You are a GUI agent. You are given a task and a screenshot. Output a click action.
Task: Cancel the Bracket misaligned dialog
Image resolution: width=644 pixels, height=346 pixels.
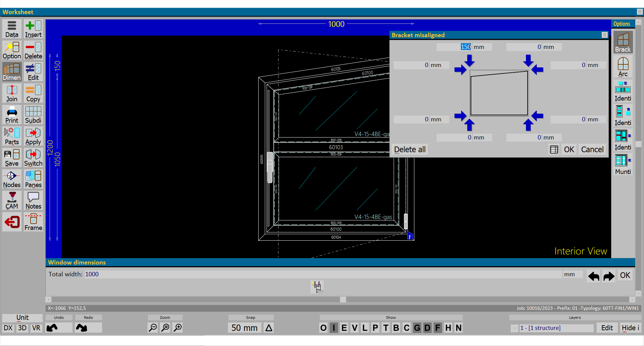(x=592, y=150)
